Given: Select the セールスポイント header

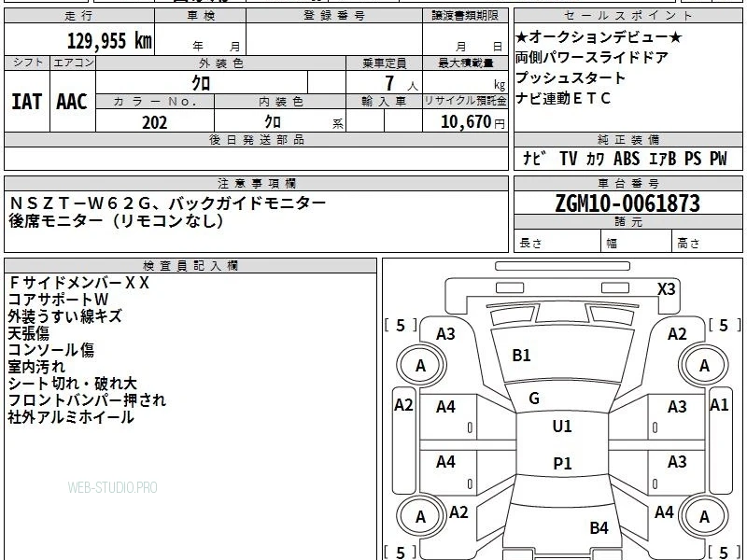Looking at the screenshot, I should point(627,16).
